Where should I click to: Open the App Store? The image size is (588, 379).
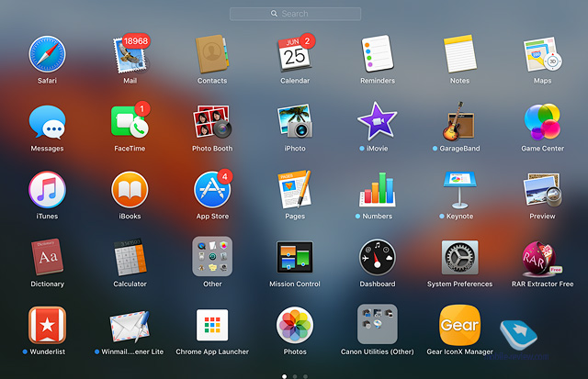[212, 189]
